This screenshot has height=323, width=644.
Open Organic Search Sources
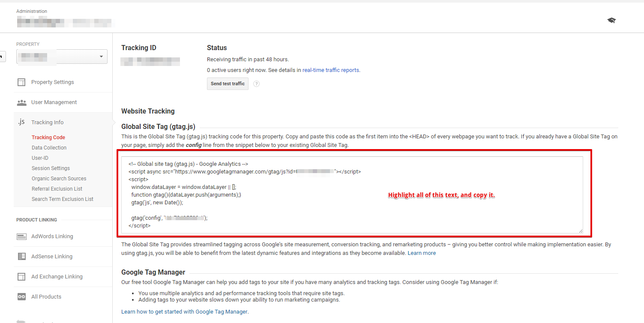click(x=59, y=179)
